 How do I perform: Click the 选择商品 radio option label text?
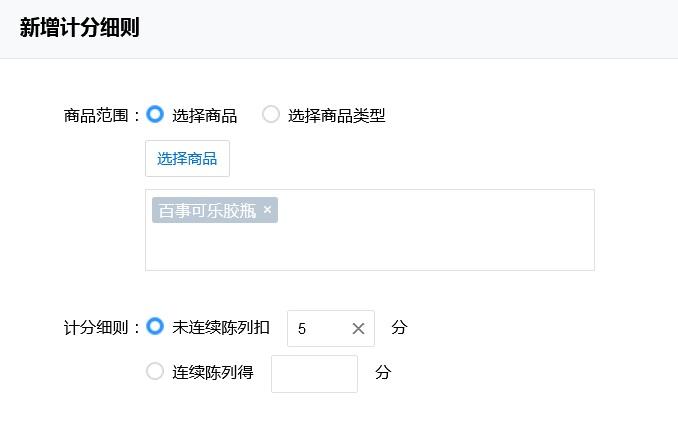205,115
